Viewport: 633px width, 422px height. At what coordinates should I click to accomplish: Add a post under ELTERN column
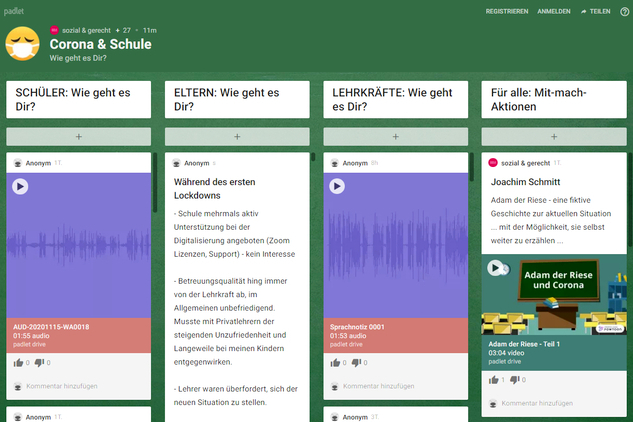pyautogui.click(x=237, y=136)
